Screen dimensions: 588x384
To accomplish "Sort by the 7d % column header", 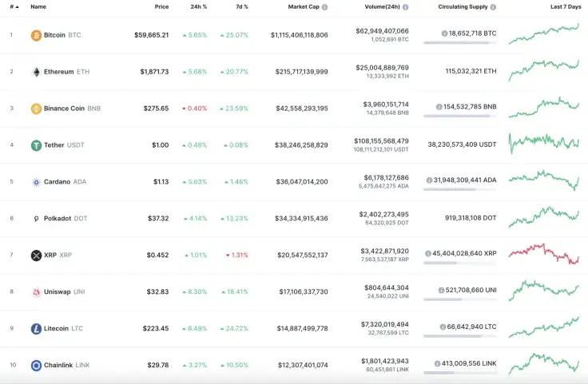I will [x=240, y=6].
